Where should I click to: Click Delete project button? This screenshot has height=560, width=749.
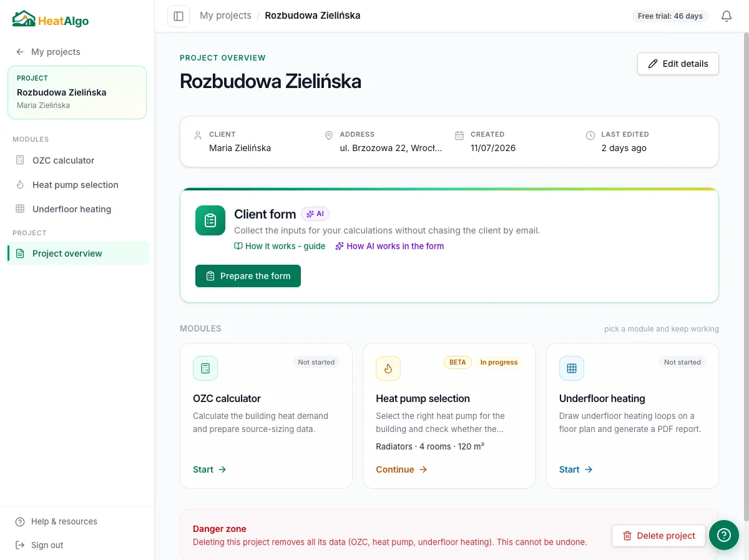658,536
